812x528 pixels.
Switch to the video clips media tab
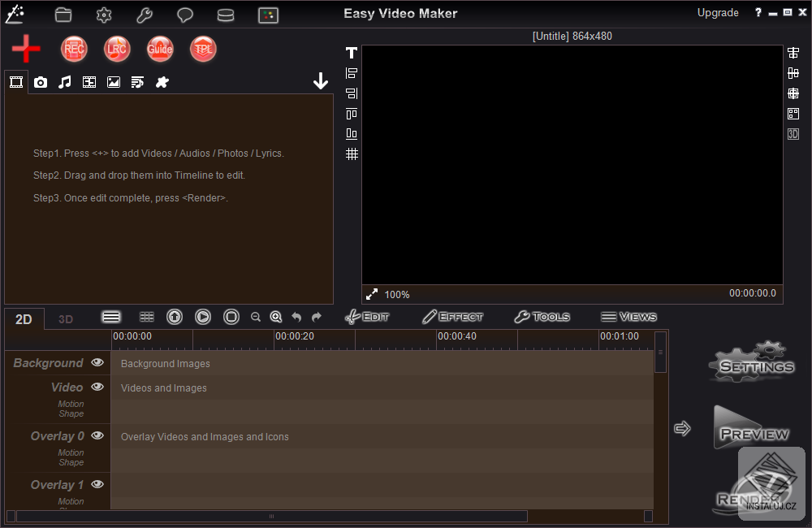[x=16, y=82]
